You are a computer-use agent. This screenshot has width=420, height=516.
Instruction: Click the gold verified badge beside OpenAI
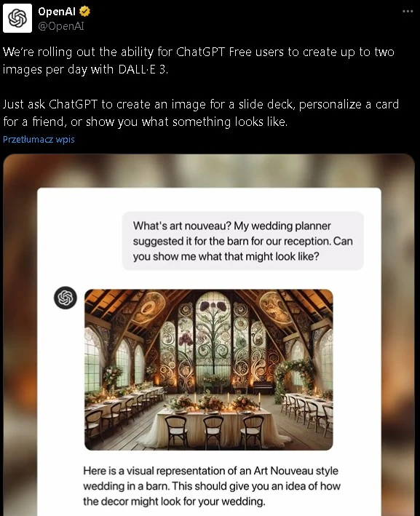pos(85,12)
